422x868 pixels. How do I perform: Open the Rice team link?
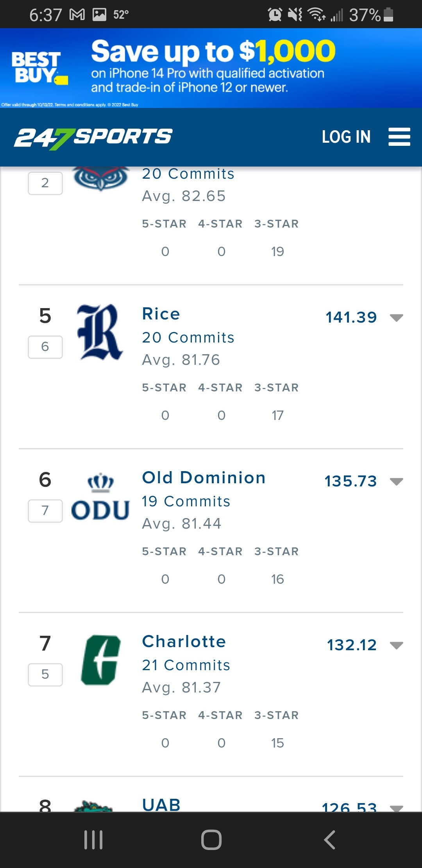[161, 314]
